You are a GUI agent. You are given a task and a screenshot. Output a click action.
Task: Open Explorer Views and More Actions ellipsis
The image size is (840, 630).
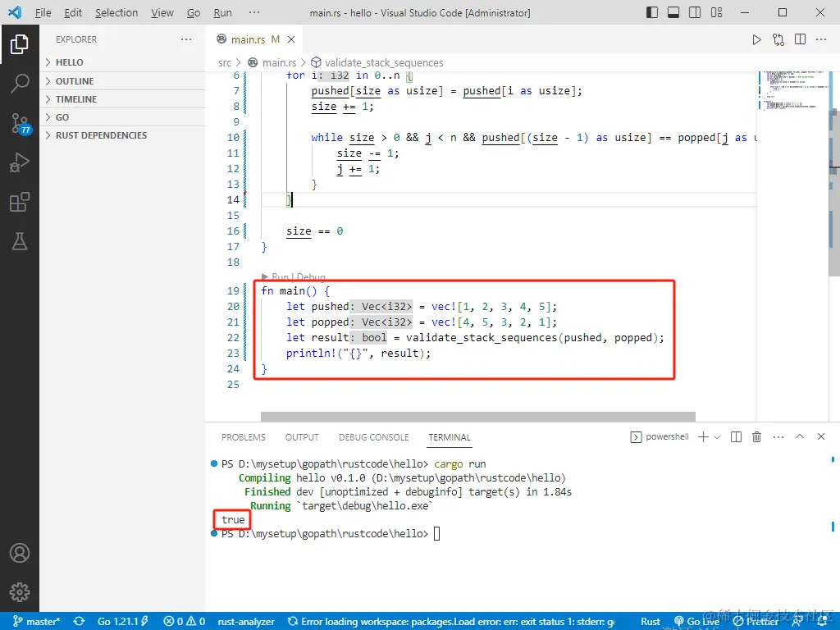tap(186, 39)
